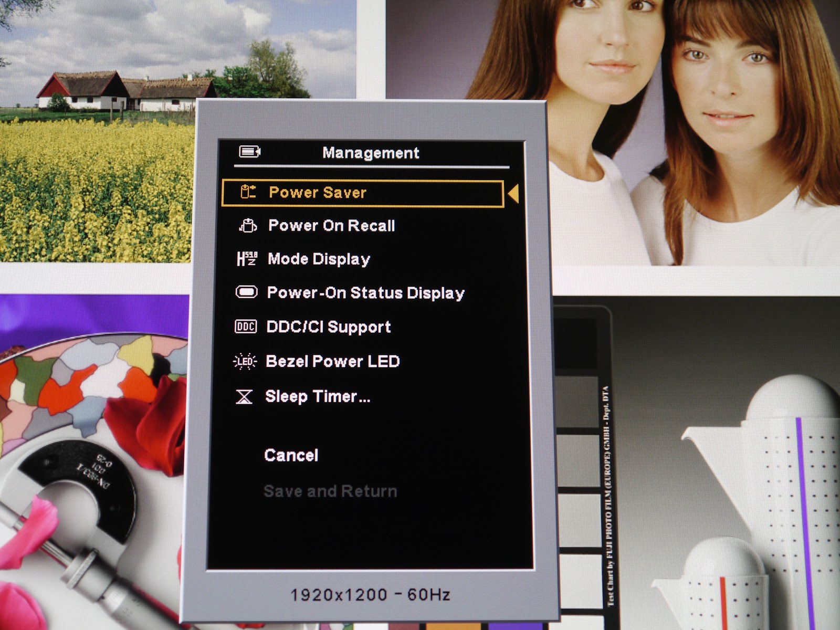Image resolution: width=840 pixels, height=630 pixels.
Task: Choose Mode Display in the menu
Action: point(319,259)
